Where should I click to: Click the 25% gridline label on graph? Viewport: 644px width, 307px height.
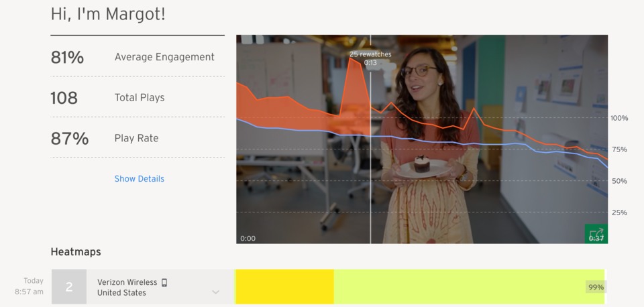pos(620,212)
